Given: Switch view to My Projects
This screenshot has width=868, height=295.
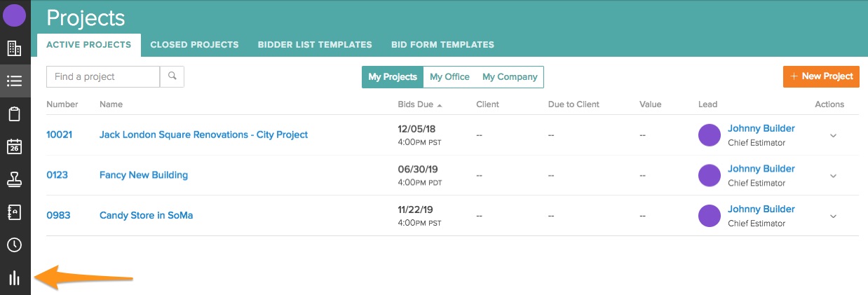Looking at the screenshot, I should [x=393, y=77].
